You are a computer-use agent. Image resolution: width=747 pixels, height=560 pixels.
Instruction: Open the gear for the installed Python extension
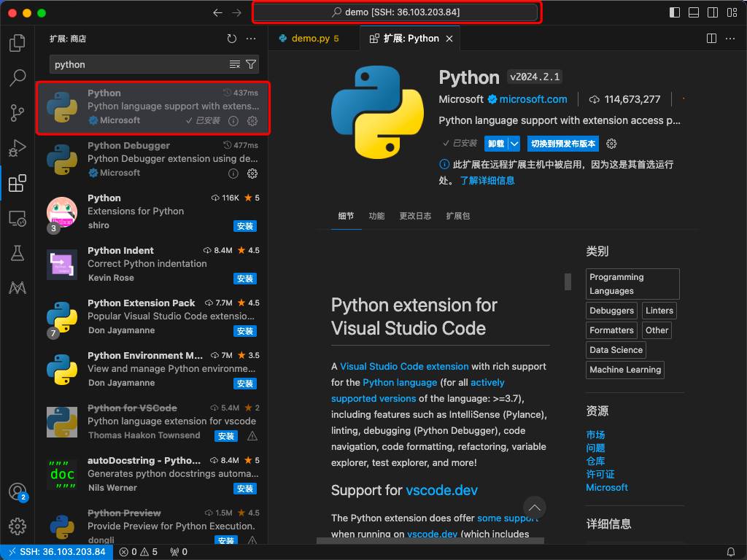[x=252, y=121]
